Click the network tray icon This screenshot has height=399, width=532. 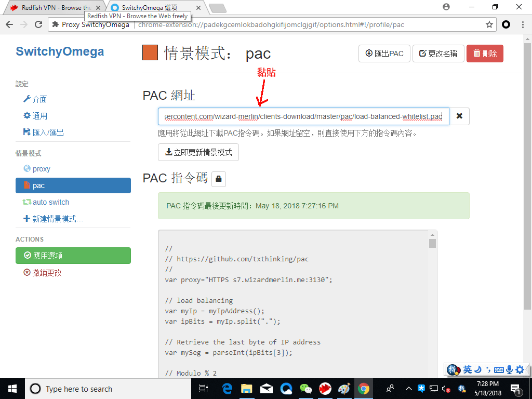[433, 389]
